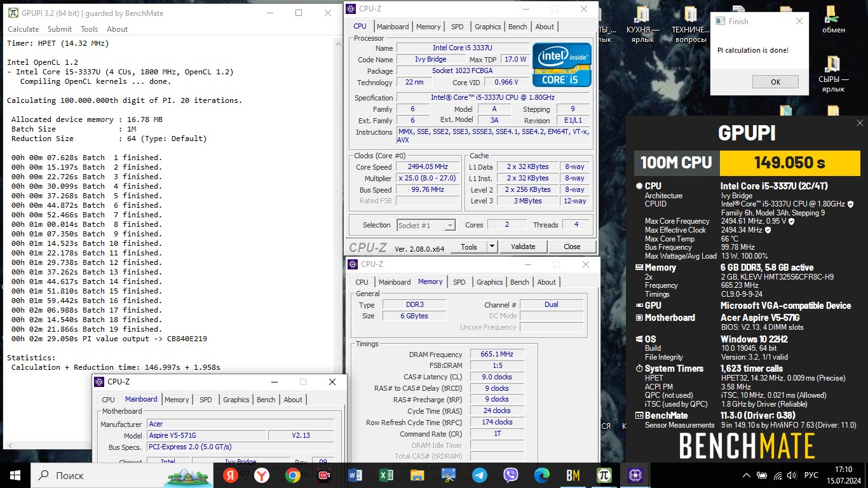Image resolution: width=868 pixels, height=488 pixels.
Task: Click the PI value output CB840E219 line
Action: [x=109, y=339]
